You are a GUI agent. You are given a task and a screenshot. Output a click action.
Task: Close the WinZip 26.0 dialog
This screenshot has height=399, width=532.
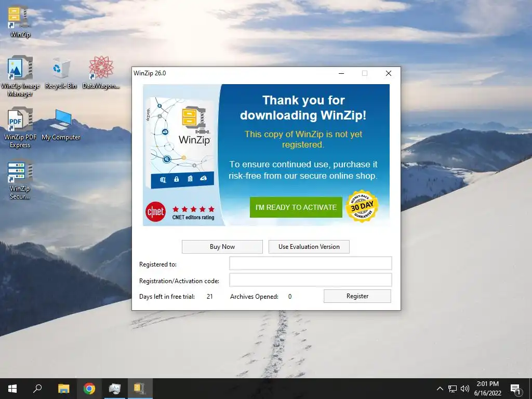[389, 73]
